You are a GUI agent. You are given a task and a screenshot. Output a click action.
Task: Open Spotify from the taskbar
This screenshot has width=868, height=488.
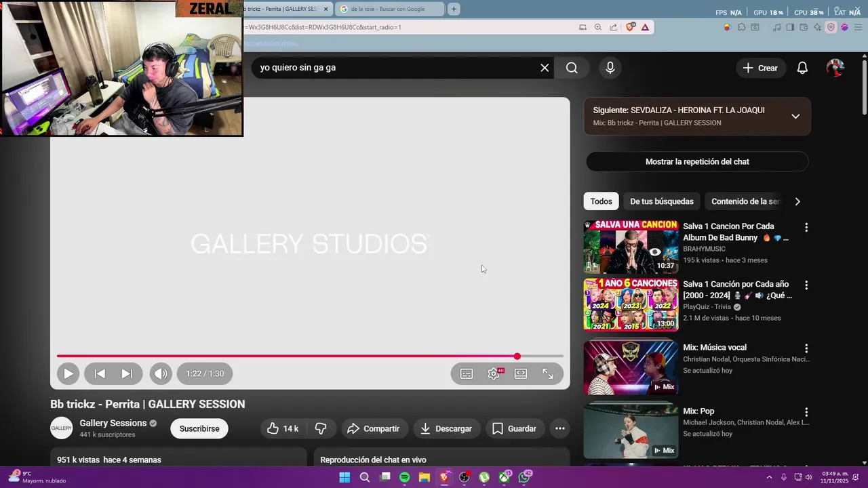click(404, 477)
